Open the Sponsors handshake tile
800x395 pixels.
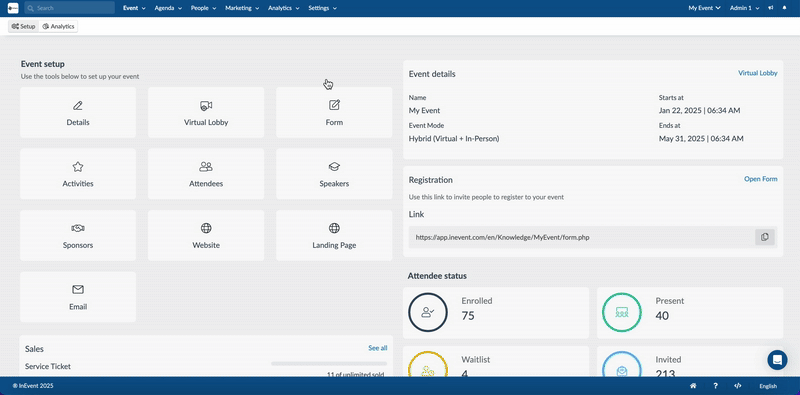[x=78, y=235]
